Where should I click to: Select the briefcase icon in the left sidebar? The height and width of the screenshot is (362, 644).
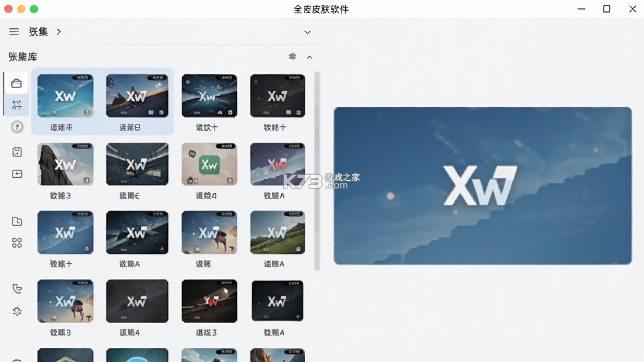coord(17,84)
